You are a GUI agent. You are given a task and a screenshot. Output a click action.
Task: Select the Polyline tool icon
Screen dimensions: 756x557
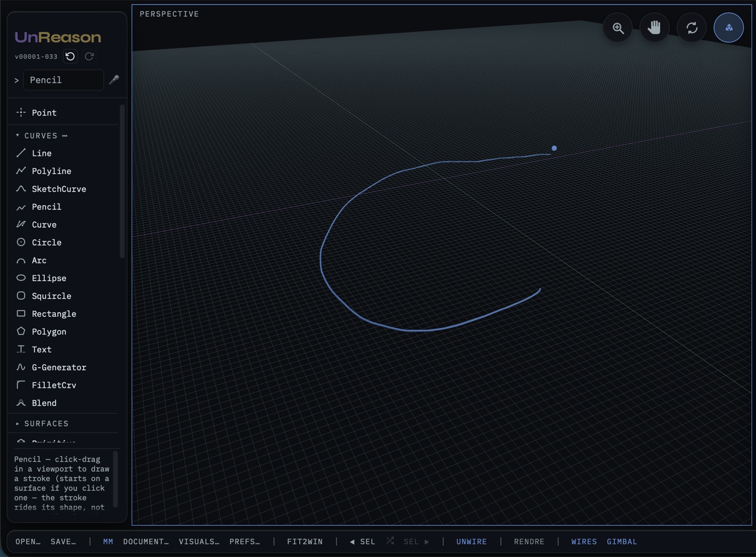(x=21, y=171)
